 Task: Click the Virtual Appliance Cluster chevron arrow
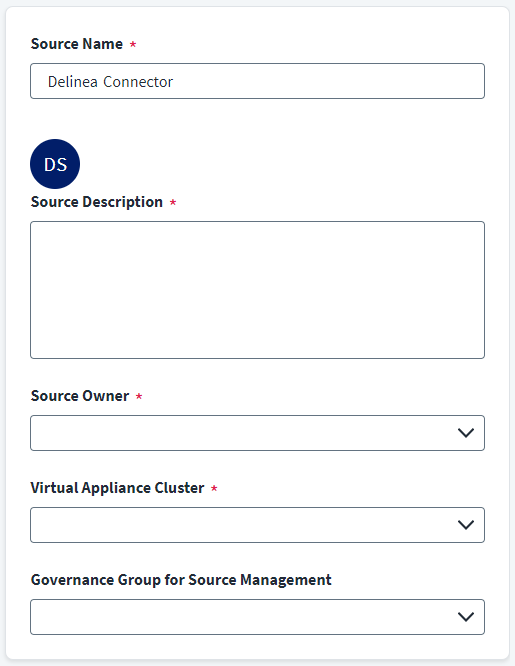[466, 525]
